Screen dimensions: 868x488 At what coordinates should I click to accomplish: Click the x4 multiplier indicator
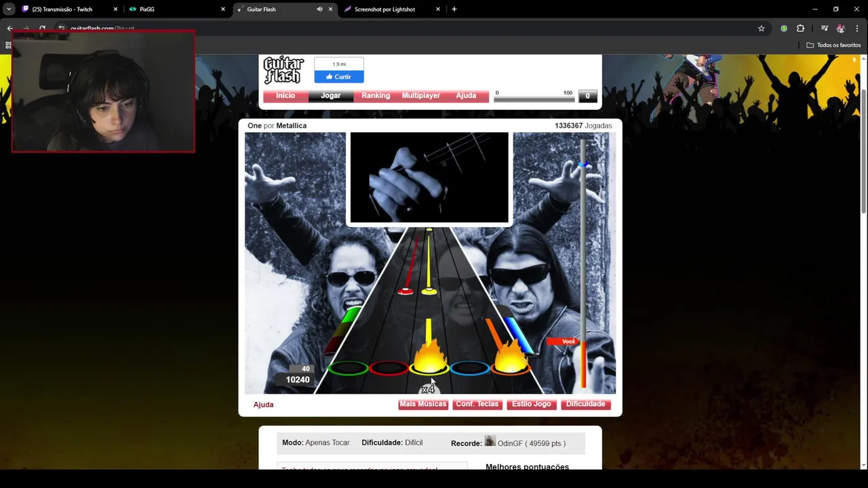428,390
